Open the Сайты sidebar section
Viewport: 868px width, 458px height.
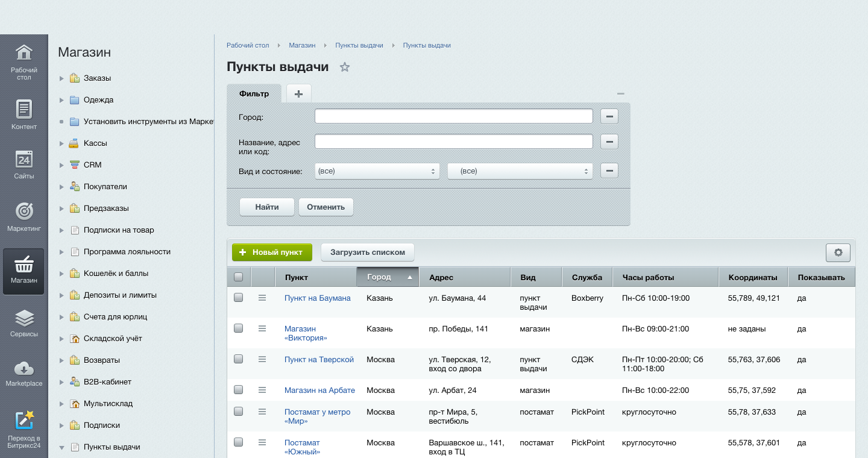(x=24, y=164)
